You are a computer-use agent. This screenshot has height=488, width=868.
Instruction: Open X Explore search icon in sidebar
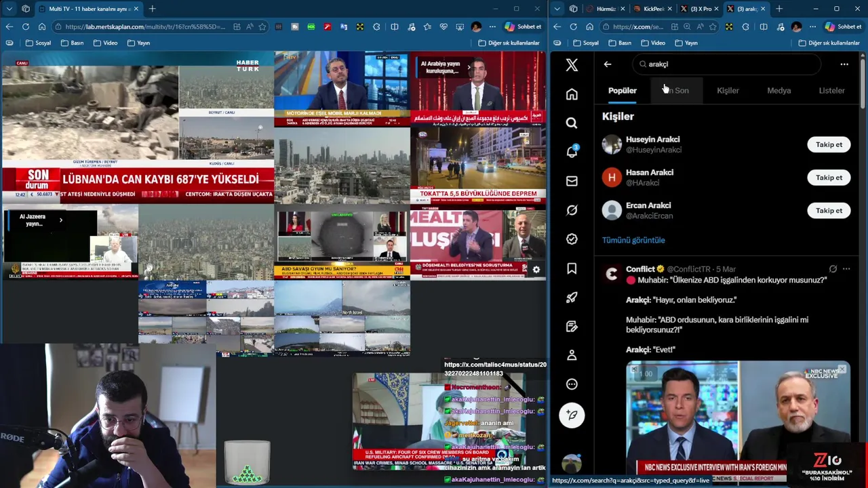pyautogui.click(x=572, y=123)
